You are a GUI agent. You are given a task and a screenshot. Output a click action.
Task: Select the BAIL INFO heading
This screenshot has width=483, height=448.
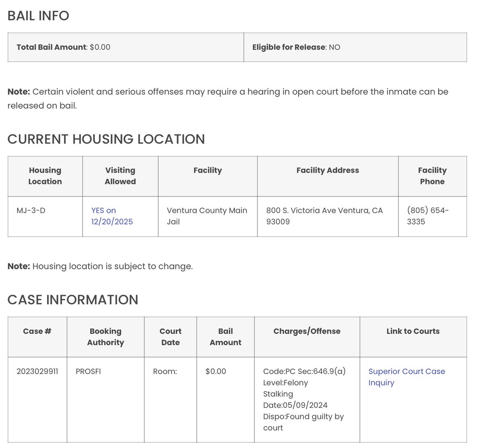pos(38,16)
